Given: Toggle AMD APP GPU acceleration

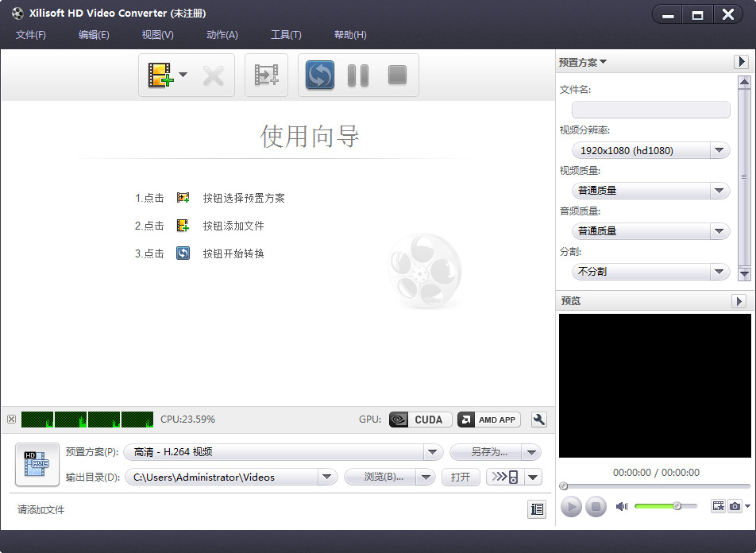Looking at the screenshot, I should click(489, 420).
